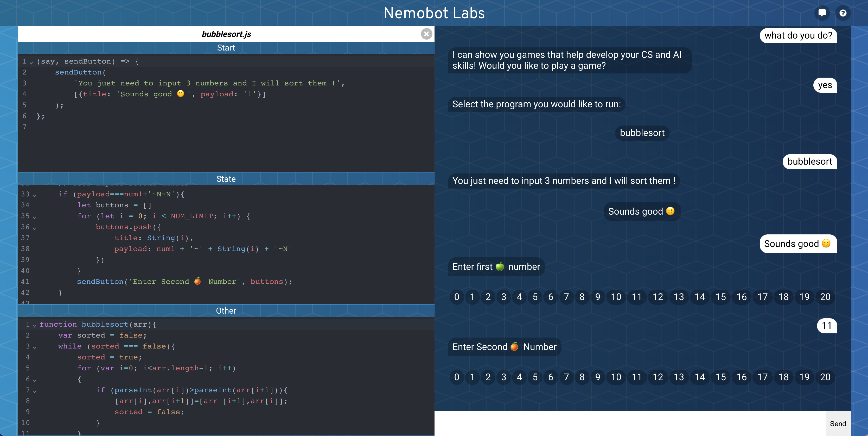Click 'Select the program you would like to run:' message
The width and height of the screenshot is (868, 436).
tap(537, 104)
